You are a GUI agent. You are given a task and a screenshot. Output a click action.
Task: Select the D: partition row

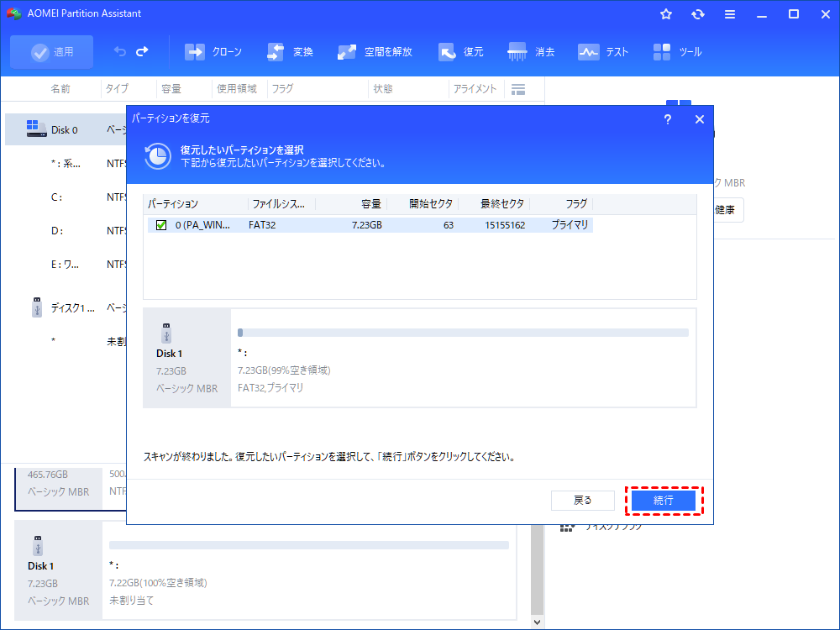point(57,231)
